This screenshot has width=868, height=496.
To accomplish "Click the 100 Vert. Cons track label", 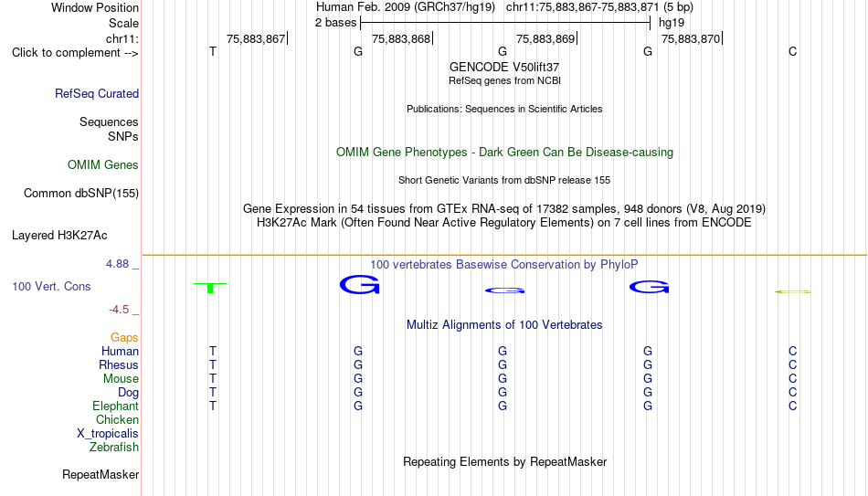I will (51, 286).
